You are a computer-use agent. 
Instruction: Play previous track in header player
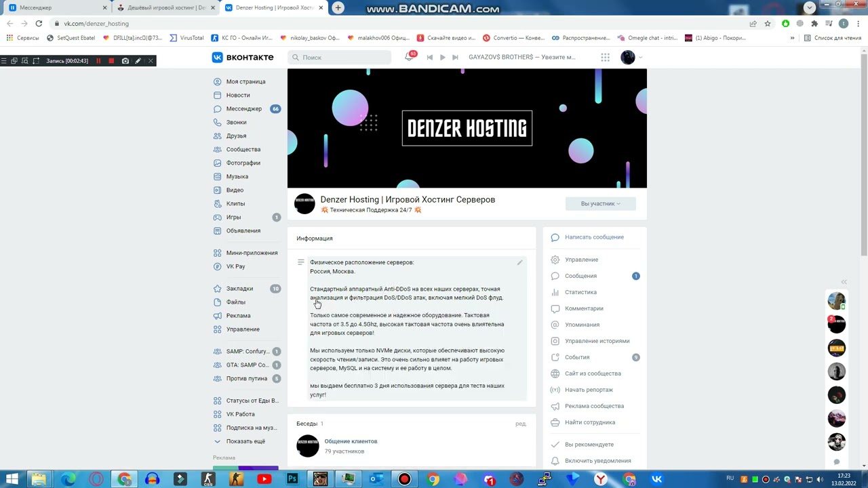pyautogui.click(x=429, y=58)
